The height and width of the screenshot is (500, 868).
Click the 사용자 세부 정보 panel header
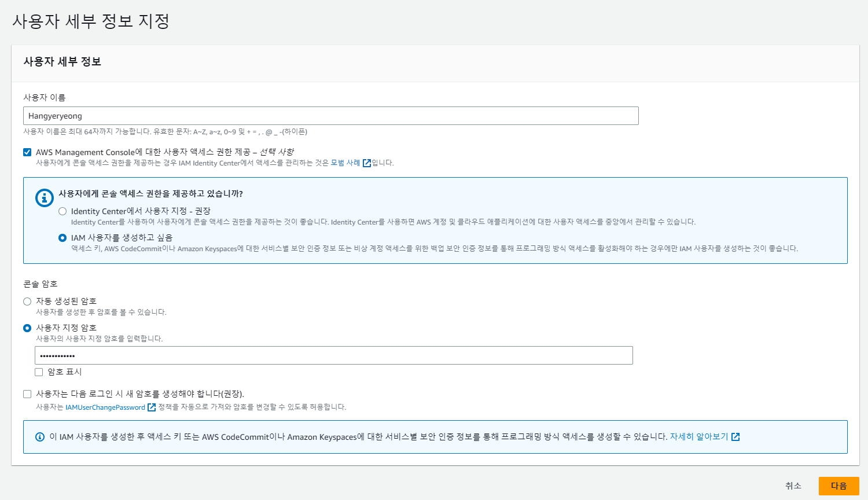[62, 62]
